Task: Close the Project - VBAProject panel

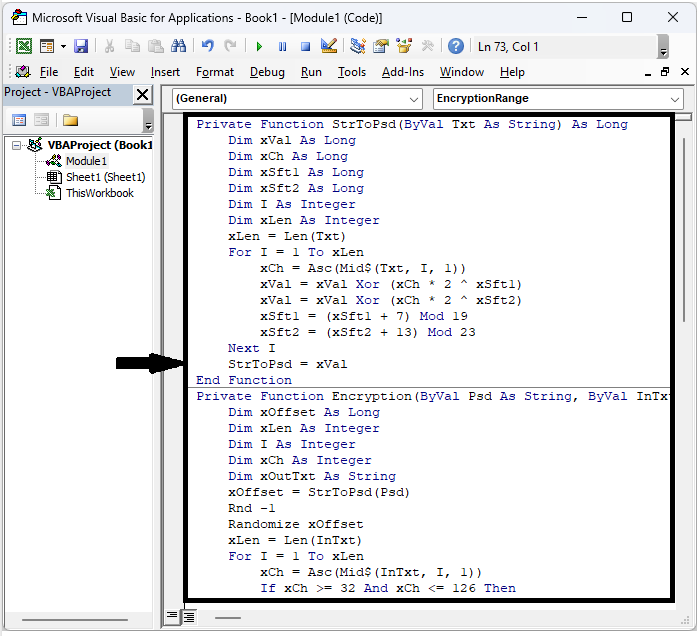Action: pos(142,94)
